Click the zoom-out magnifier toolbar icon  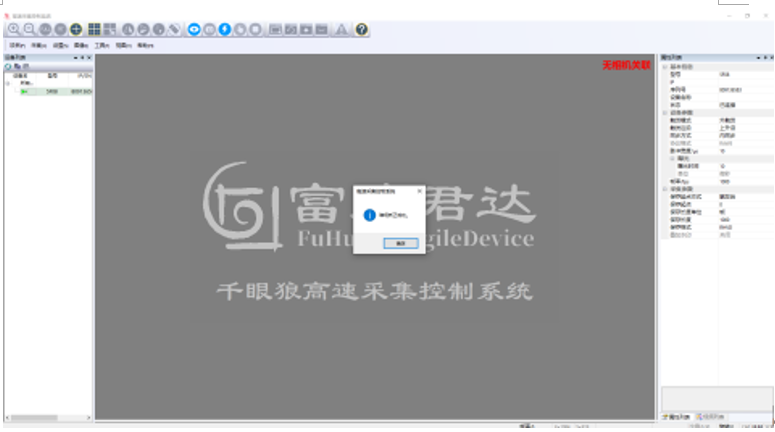click(29, 30)
